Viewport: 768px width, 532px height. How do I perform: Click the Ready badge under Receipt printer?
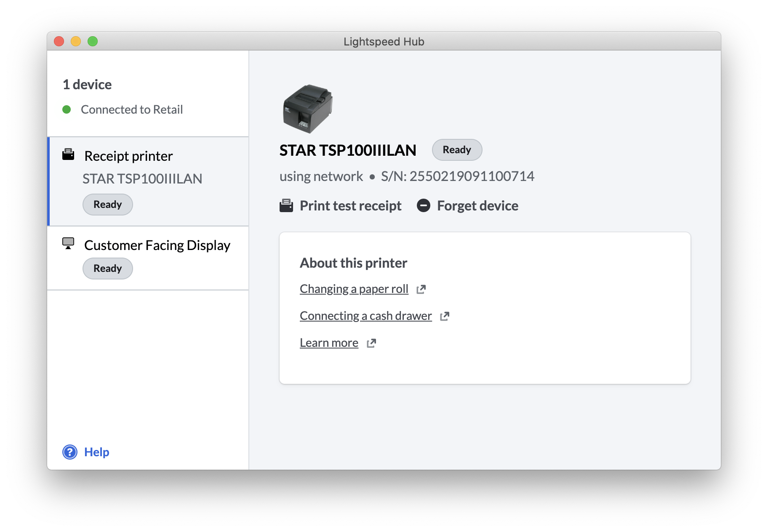pyautogui.click(x=108, y=205)
